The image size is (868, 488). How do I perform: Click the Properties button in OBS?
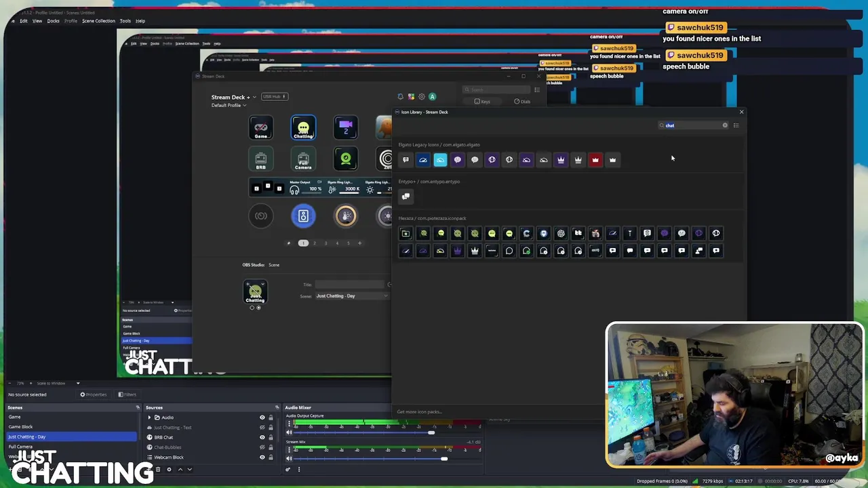(94, 394)
